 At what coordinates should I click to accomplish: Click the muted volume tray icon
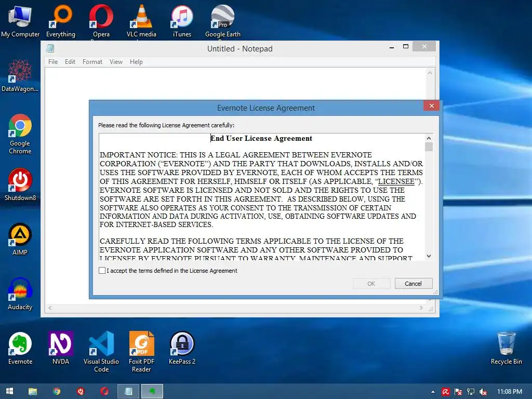[x=483, y=392]
